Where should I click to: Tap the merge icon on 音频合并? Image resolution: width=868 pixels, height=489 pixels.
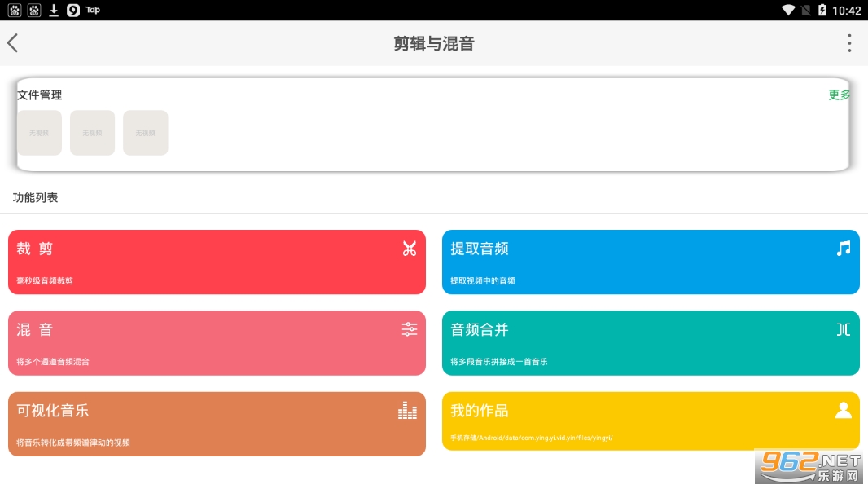843,329
